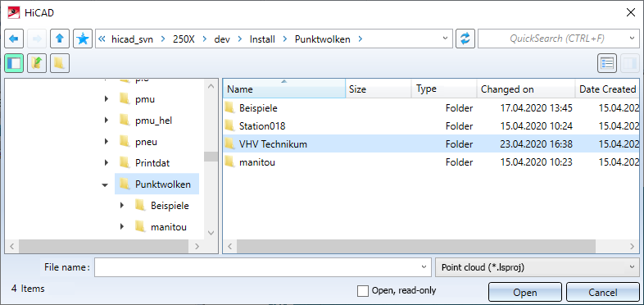Go up one folder level
The image size is (644, 305).
click(60, 39)
